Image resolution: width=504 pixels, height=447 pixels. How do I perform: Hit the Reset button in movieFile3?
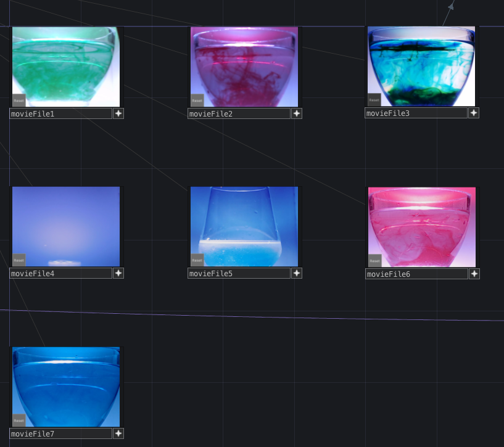coord(374,99)
